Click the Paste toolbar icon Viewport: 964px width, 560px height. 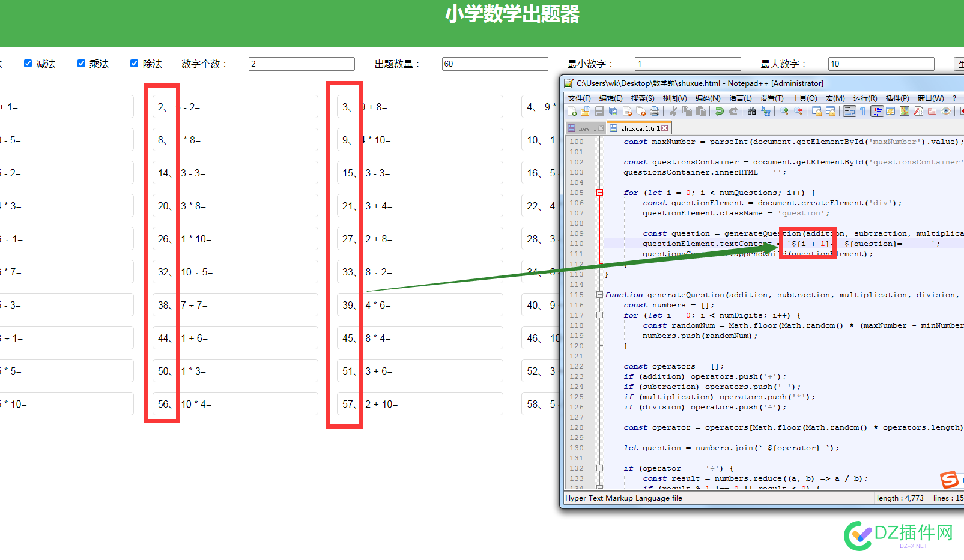[x=700, y=111]
